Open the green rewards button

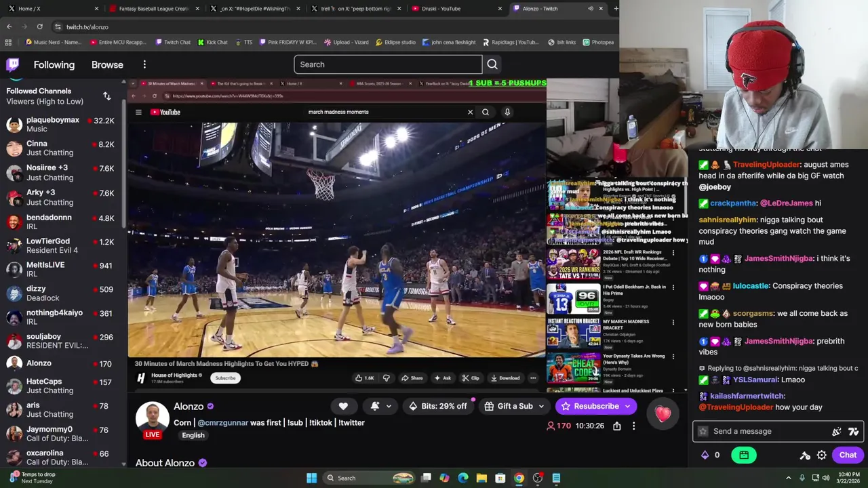(744, 455)
